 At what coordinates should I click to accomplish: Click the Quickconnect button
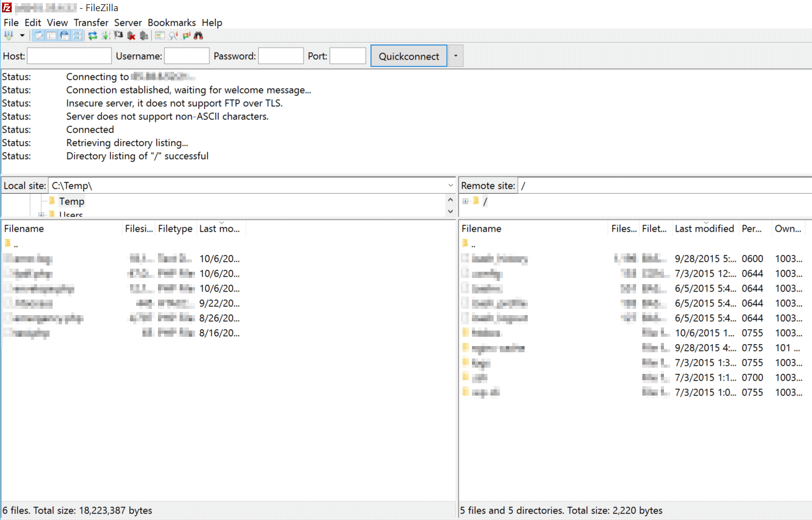(x=409, y=56)
